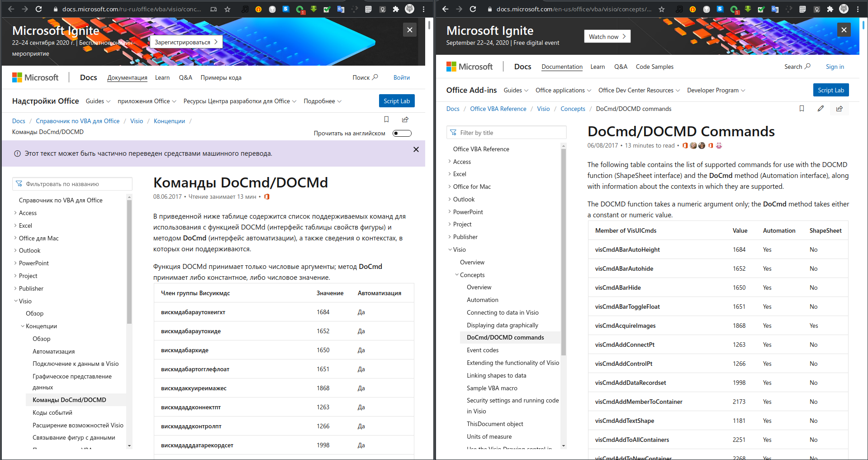
Task: Click the Войти link
Action: pos(401,77)
